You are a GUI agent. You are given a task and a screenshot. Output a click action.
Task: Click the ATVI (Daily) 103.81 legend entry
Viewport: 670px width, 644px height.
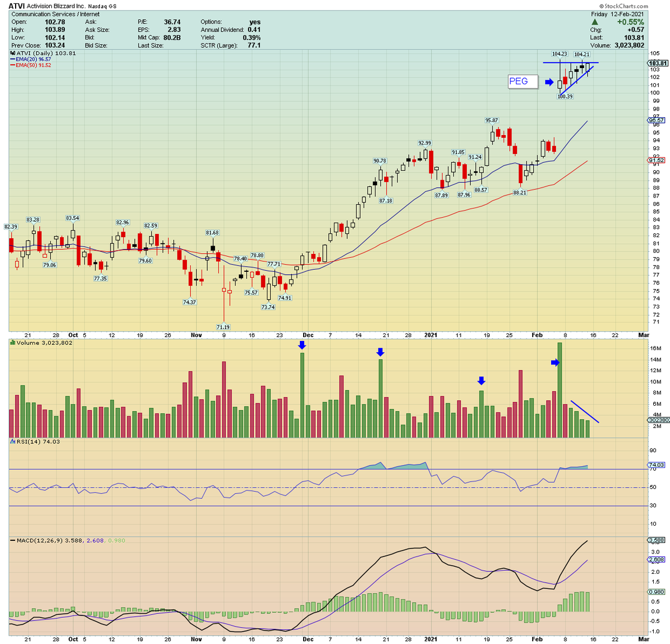[x=43, y=53]
